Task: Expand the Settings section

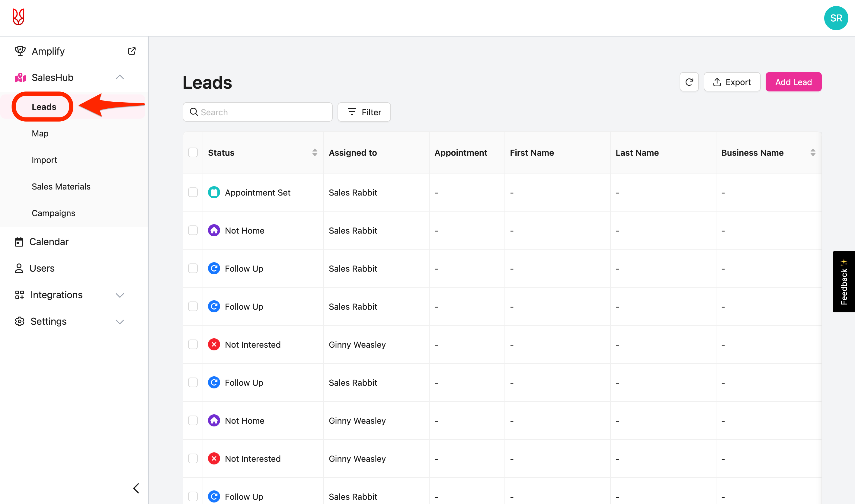Action: tap(120, 322)
